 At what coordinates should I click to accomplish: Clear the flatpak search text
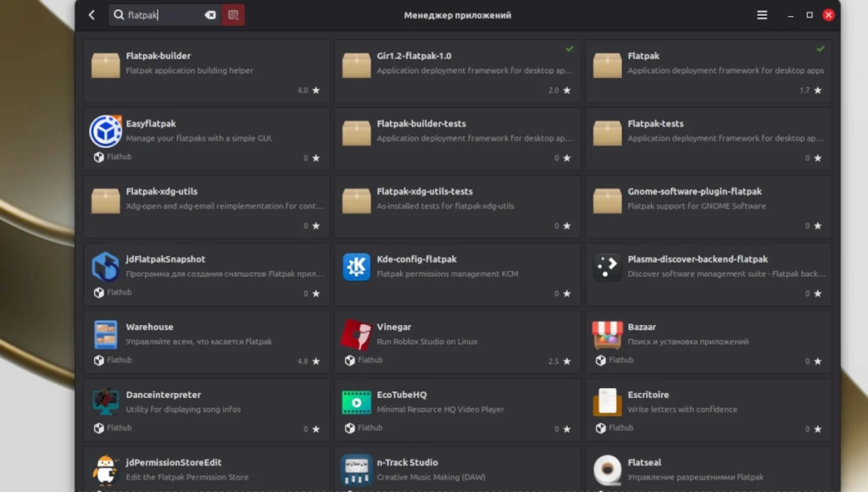[210, 15]
